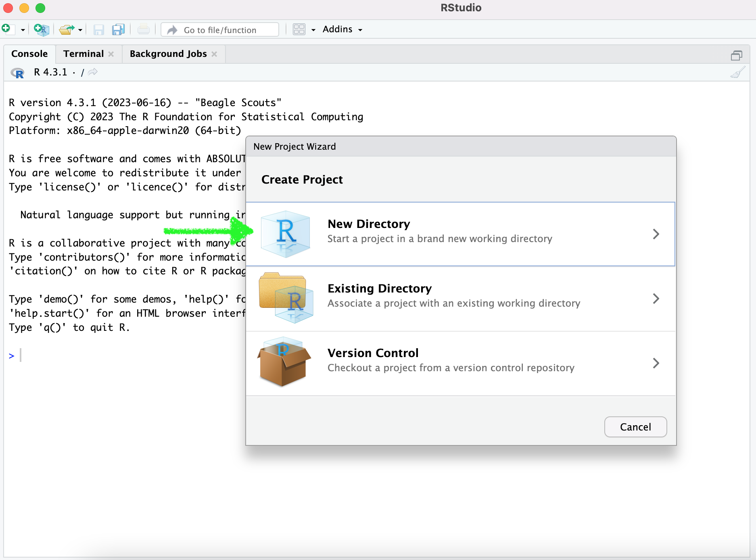The width and height of the screenshot is (756, 560).
Task: Click the clear console broom icon
Action: tap(738, 72)
